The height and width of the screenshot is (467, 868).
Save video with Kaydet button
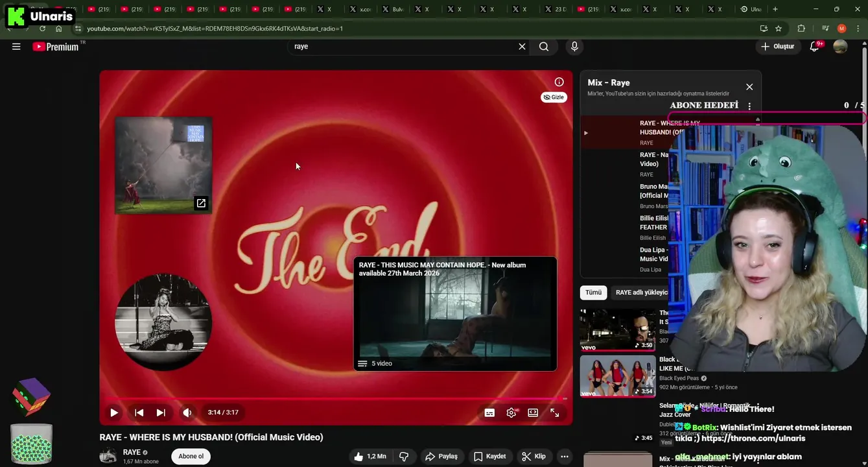click(489, 457)
